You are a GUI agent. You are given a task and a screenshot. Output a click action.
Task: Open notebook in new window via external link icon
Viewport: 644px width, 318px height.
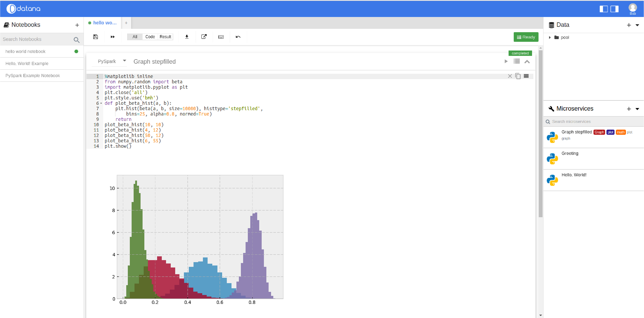pos(204,37)
